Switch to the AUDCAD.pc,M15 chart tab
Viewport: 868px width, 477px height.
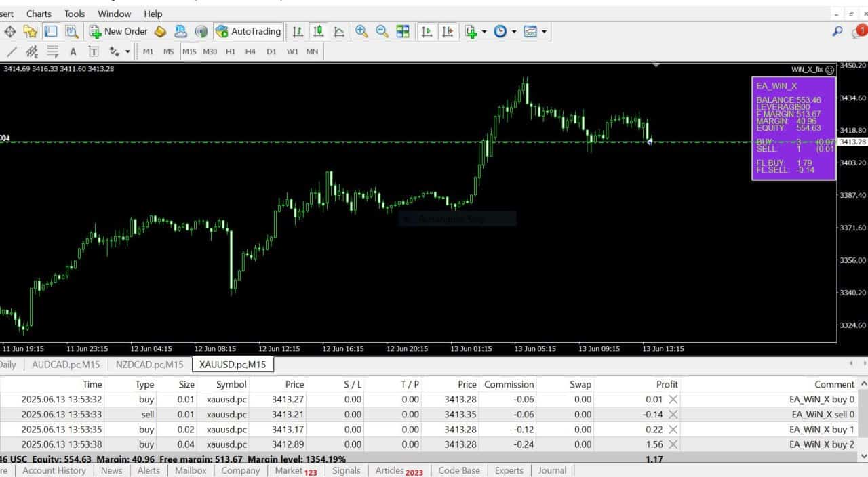[x=66, y=365]
